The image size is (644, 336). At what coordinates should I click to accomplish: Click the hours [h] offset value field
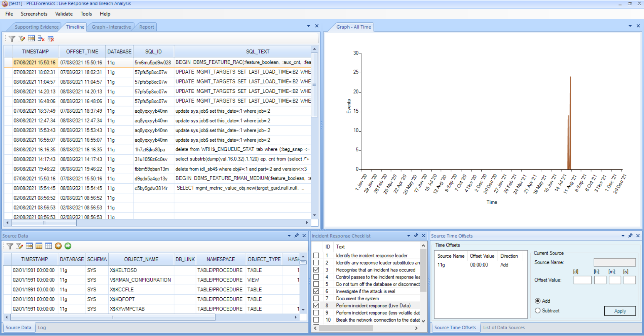tap(600, 280)
